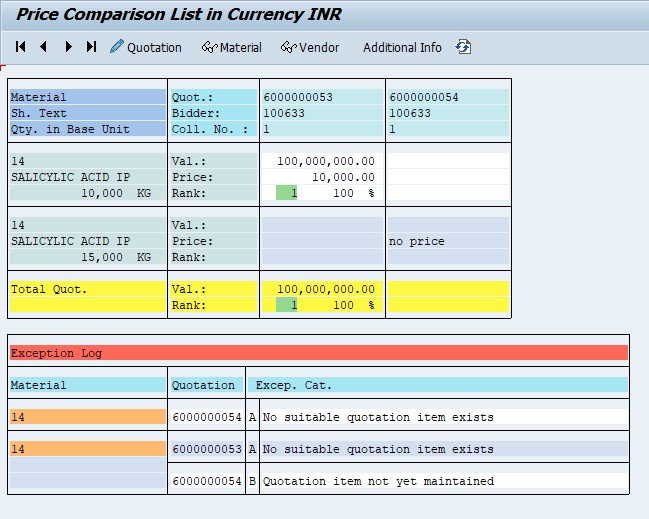The height and width of the screenshot is (519, 649).
Task: Click the Quotation pencil icon
Action: (117, 46)
